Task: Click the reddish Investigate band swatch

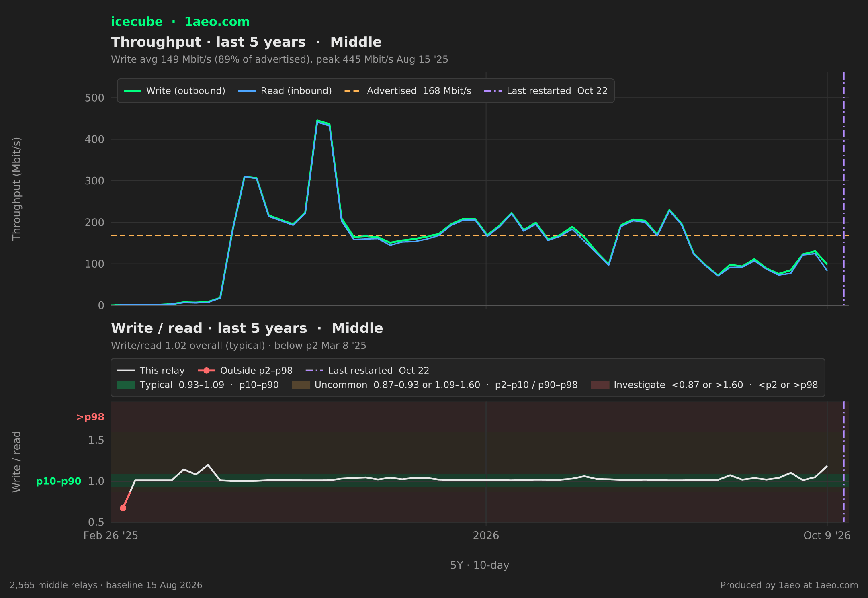Action: point(600,385)
